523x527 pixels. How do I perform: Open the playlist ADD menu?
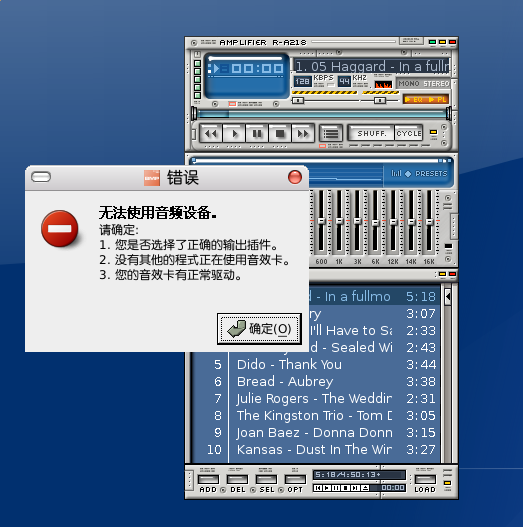pyautogui.click(x=208, y=483)
